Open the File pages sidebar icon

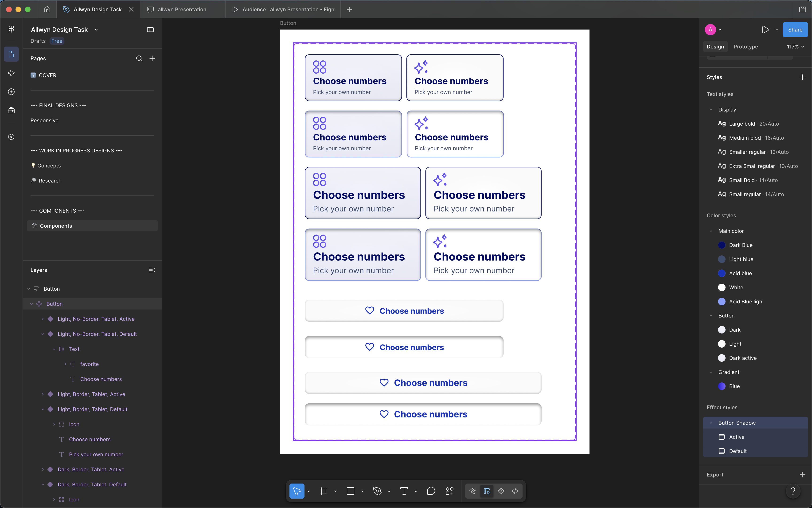click(11, 54)
